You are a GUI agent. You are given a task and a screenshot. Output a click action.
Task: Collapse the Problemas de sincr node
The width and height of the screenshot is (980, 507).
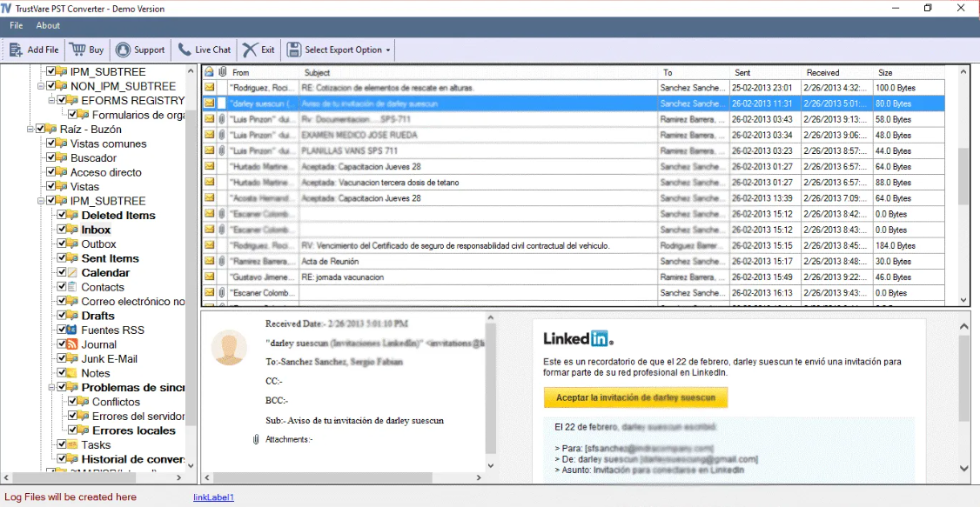(x=51, y=387)
